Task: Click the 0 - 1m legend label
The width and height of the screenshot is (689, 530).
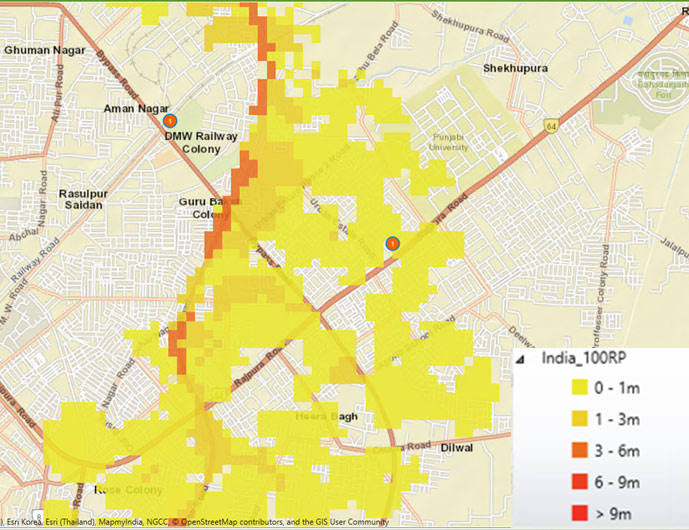Action: pos(617,388)
